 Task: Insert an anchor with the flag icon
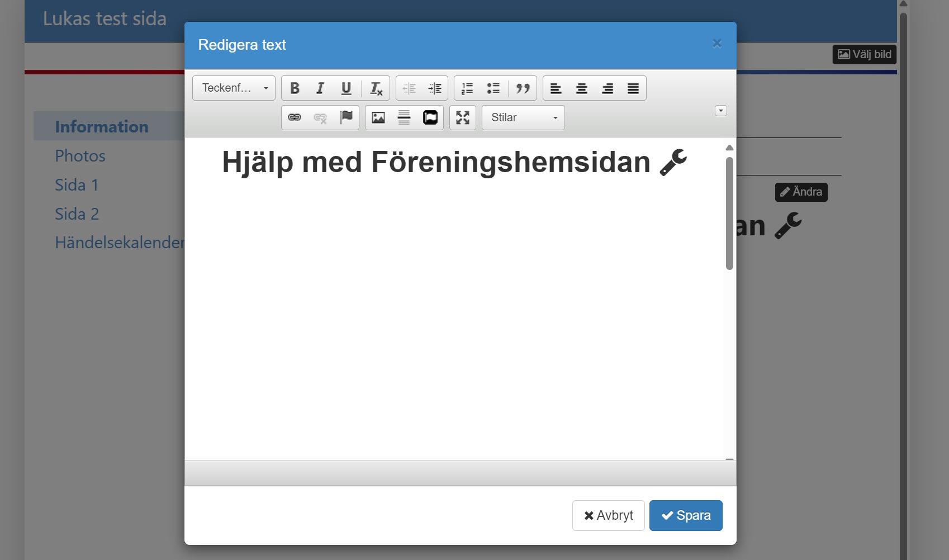pyautogui.click(x=346, y=117)
